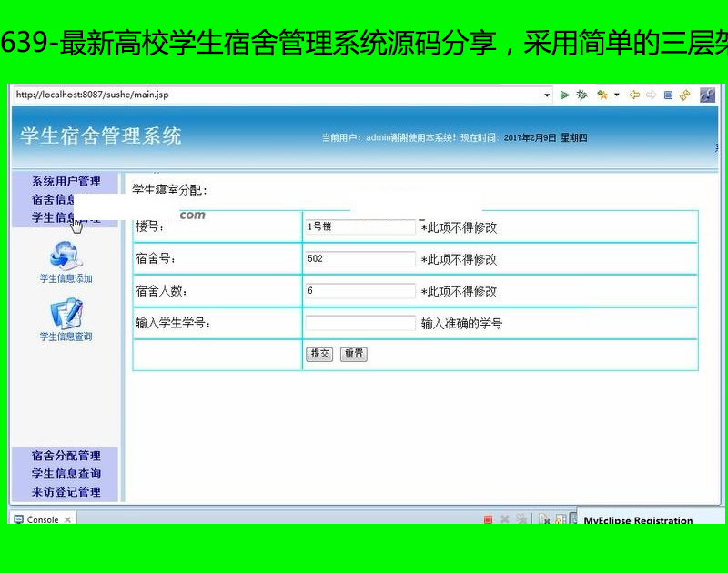The image size is (728, 573).
Task: Open 学生信息 menu section in sidebar
Action: click(53, 217)
